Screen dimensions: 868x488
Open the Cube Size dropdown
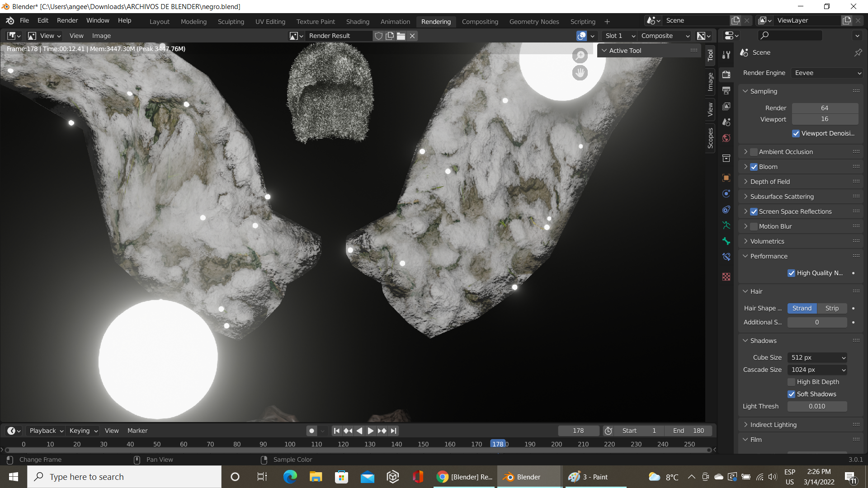[x=817, y=357]
